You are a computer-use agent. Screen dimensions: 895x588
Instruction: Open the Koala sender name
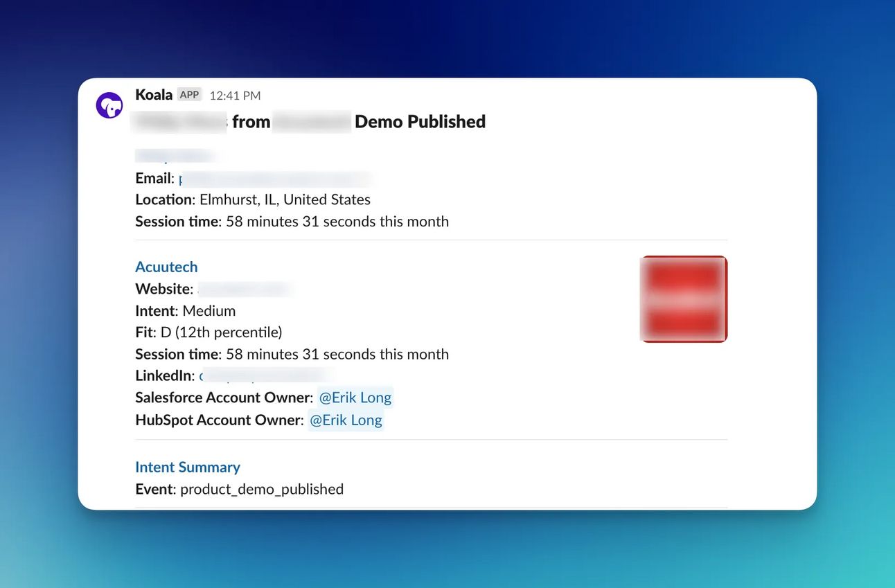[154, 95]
